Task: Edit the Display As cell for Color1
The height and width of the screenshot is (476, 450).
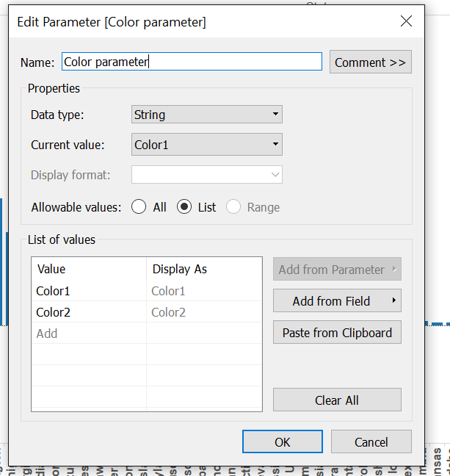Action: point(203,291)
